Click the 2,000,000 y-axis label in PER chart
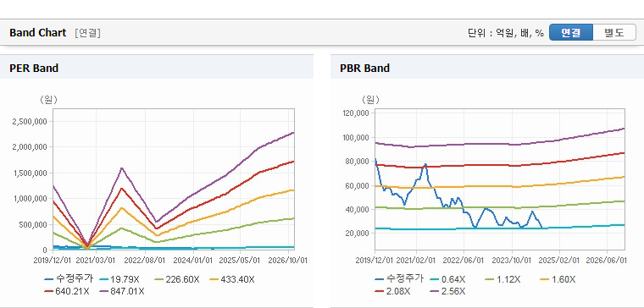 click(x=30, y=147)
